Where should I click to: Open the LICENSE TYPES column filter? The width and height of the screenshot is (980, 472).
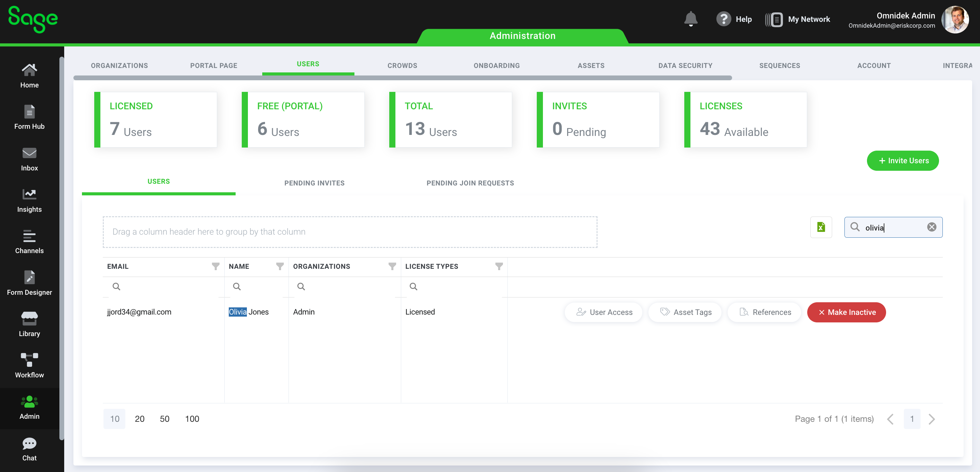point(499,266)
